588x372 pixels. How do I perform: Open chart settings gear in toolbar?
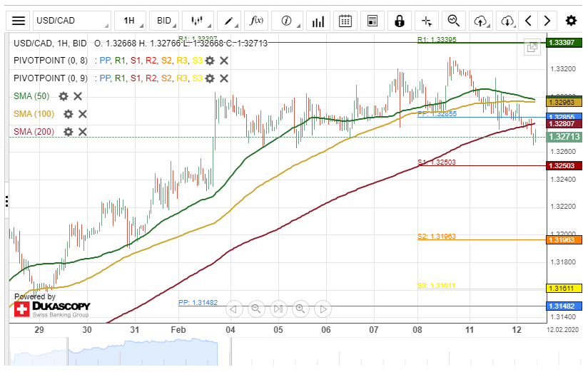(571, 21)
